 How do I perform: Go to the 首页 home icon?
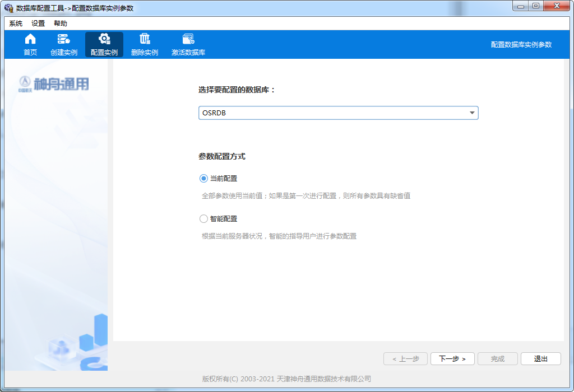(x=30, y=39)
